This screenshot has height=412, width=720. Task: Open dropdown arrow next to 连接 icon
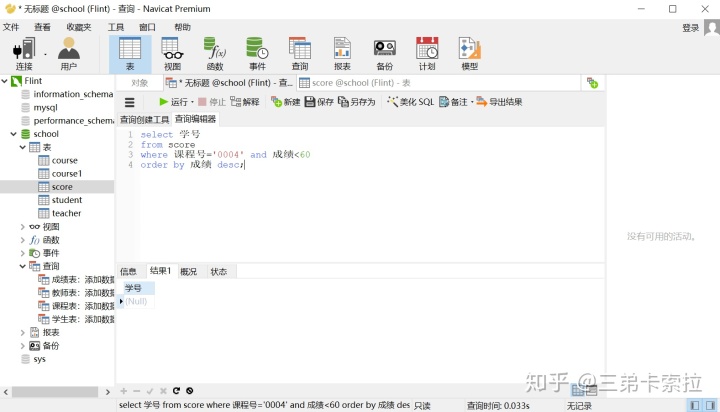tap(45, 55)
